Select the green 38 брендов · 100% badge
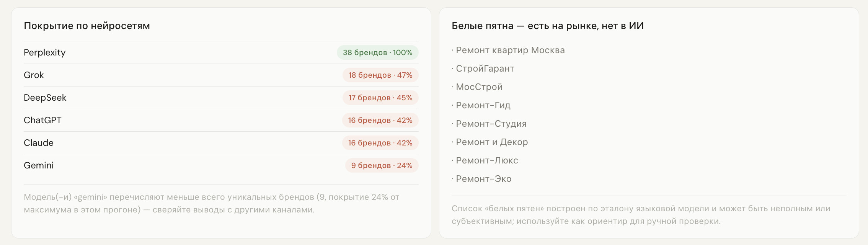Viewport: 868px width, 245px height. click(377, 52)
